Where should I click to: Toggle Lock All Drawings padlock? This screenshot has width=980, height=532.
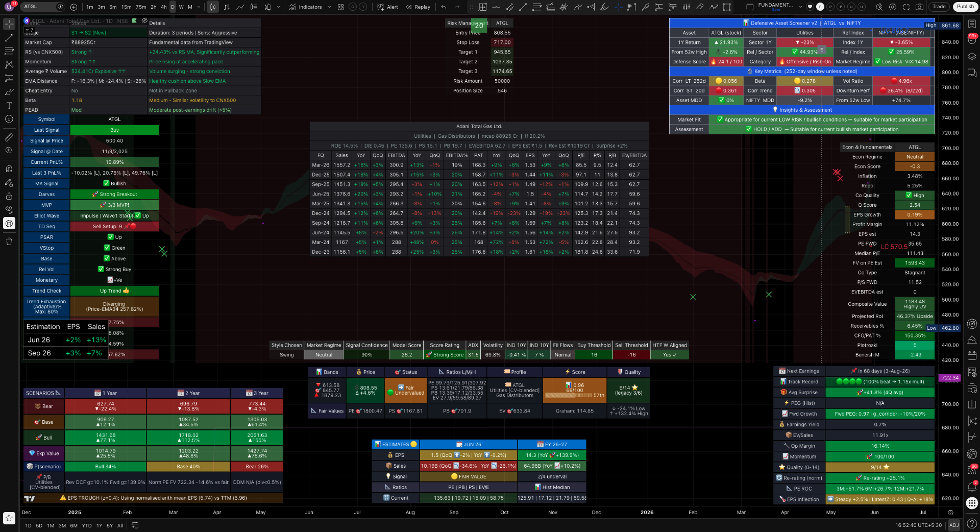click(x=9, y=196)
